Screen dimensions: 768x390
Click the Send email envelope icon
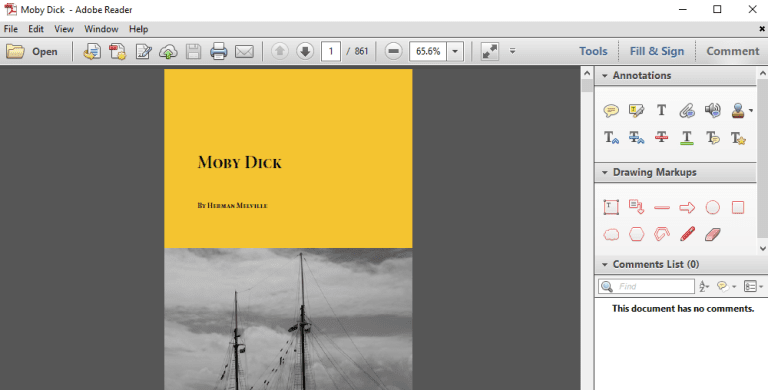pos(244,51)
